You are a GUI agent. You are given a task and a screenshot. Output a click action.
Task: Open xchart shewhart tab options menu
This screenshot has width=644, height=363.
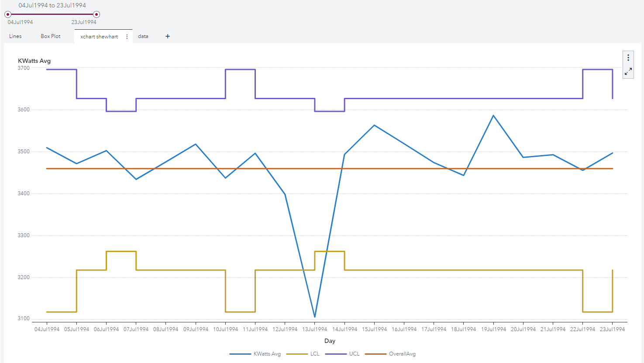coord(127,37)
